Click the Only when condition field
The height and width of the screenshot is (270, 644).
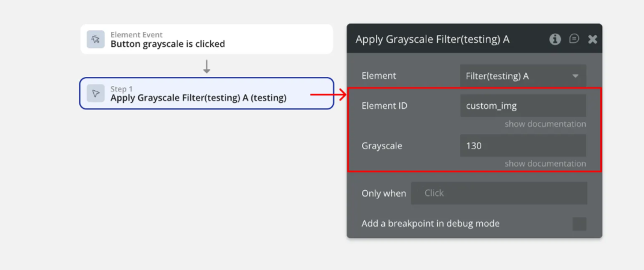click(x=498, y=193)
